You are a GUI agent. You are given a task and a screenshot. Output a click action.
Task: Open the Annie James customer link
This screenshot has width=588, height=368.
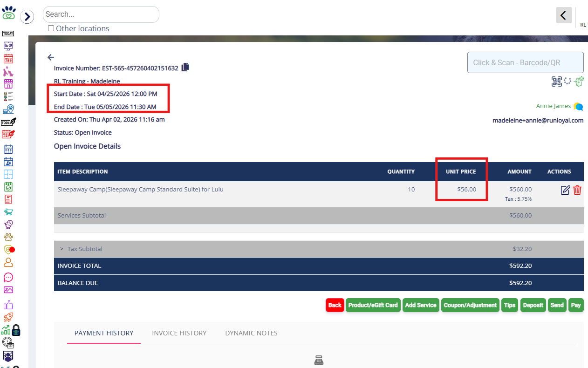coord(554,106)
